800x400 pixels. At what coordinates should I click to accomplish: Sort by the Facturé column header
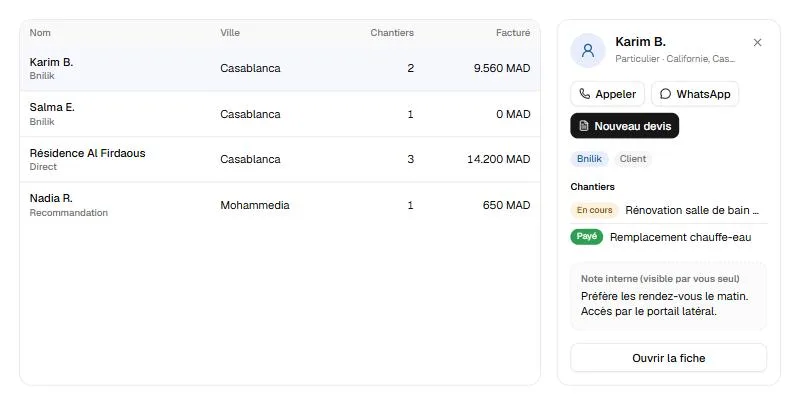coord(513,33)
